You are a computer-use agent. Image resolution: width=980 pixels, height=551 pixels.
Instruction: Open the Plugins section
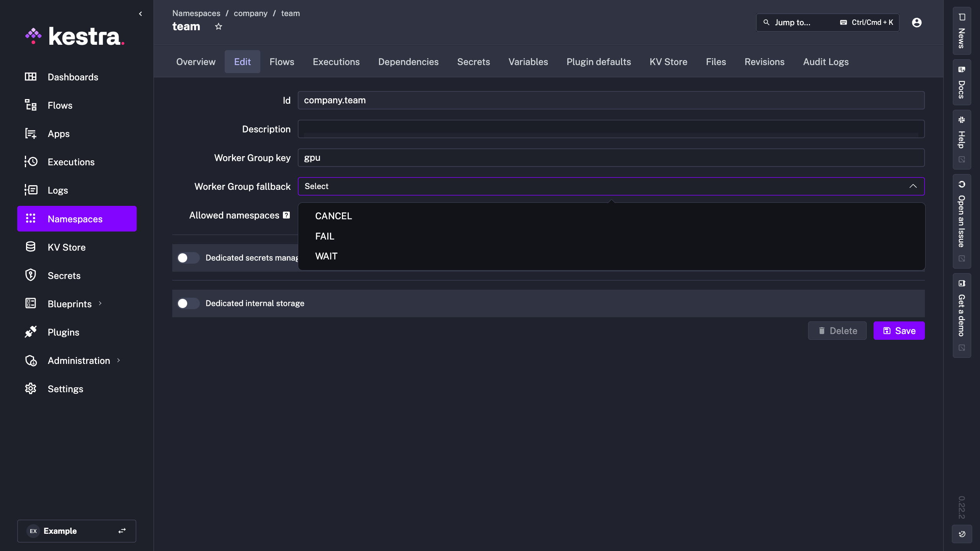63,332
